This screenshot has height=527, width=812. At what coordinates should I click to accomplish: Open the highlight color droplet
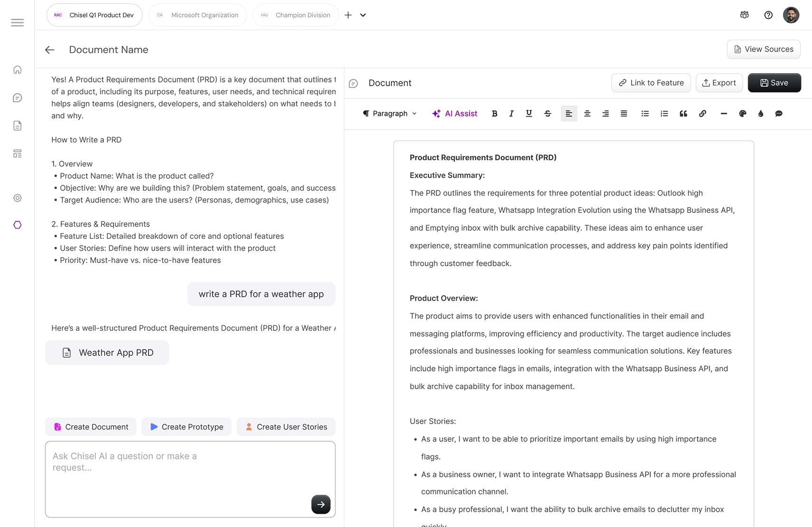pyautogui.click(x=761, y=113)
